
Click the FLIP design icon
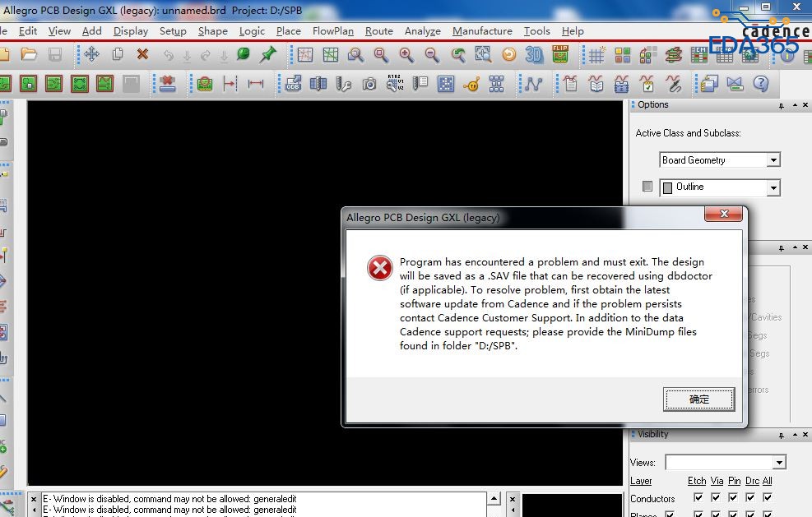560,53
